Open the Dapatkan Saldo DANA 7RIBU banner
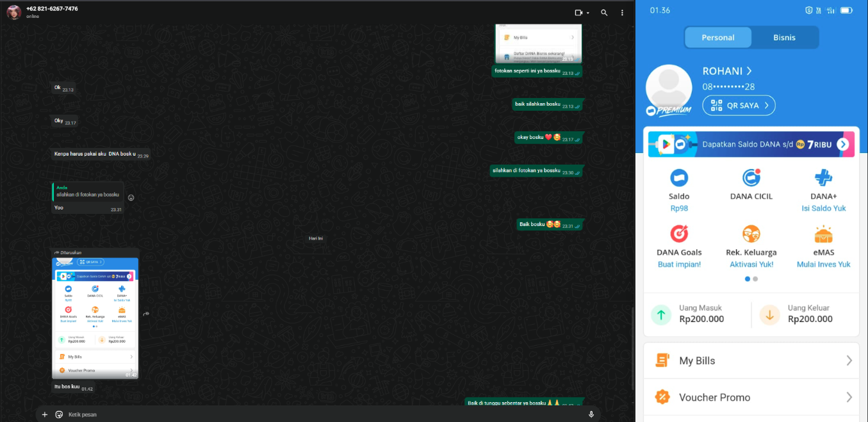 coord(750,145)
